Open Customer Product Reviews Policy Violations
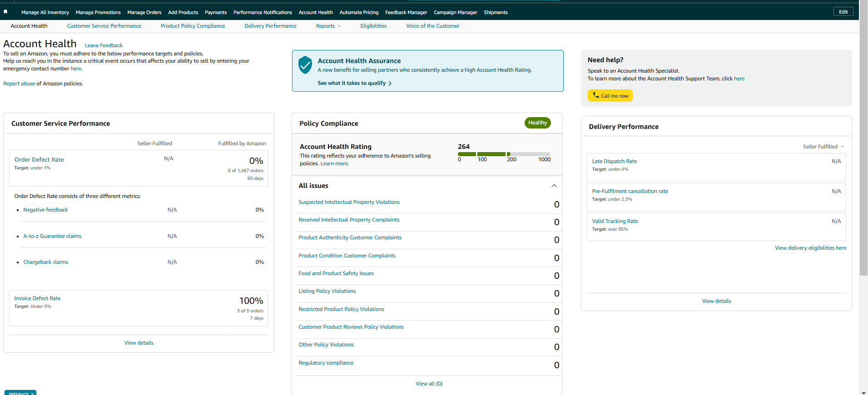 [x=351, y=327]
